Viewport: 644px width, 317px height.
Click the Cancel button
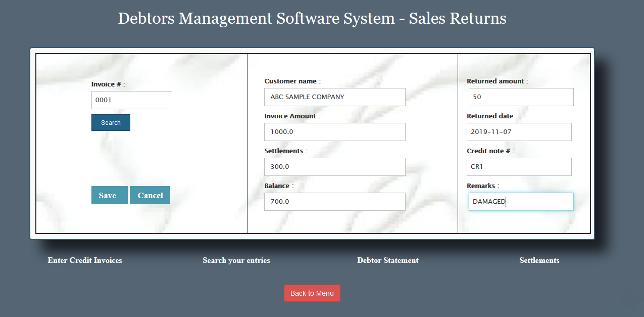150,195
